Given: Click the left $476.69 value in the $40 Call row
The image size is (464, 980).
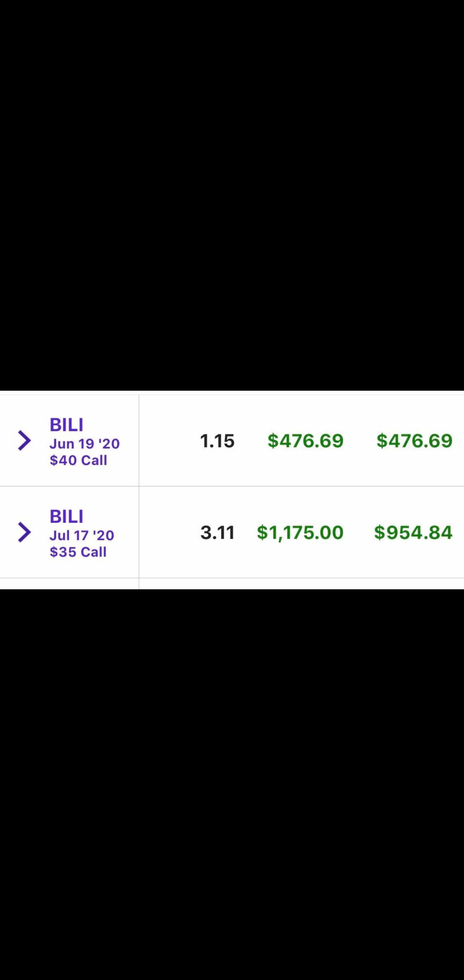Looking at the screenshot, I should click(305, 441).
